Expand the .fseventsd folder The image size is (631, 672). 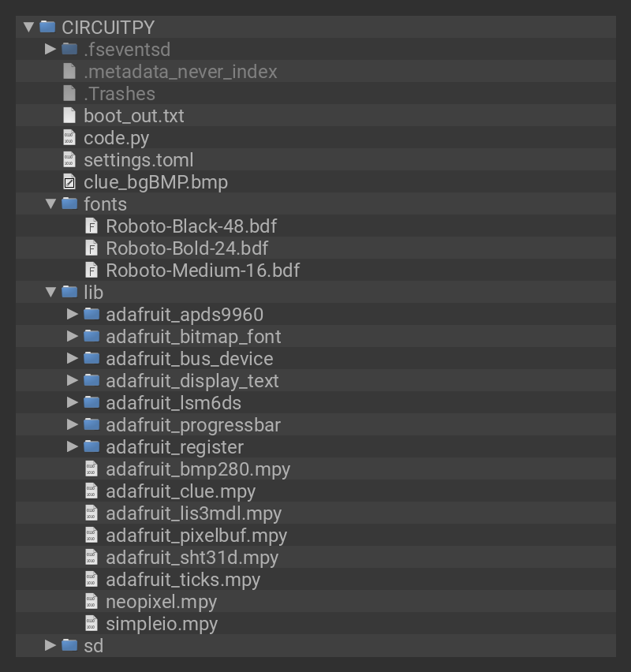50,49
